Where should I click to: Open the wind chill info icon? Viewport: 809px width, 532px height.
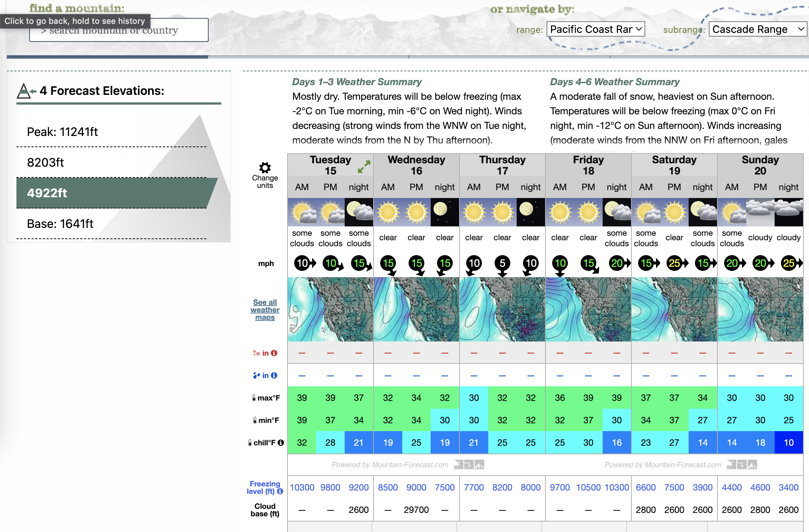tap(281, 443)
